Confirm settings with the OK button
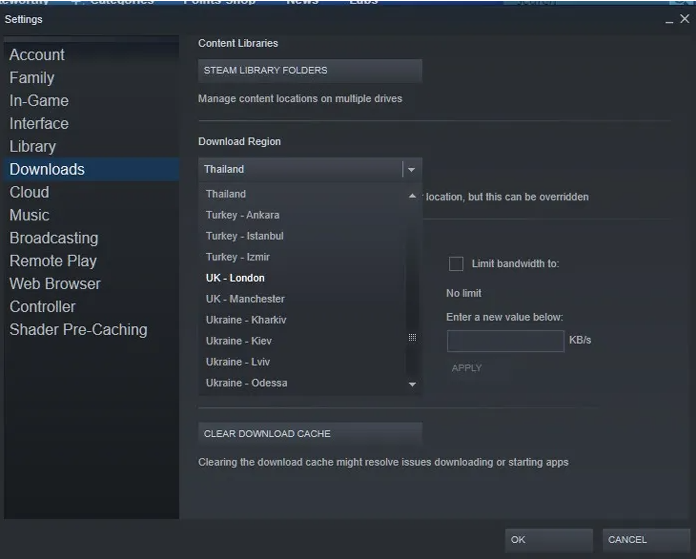The height and width of the screenshot is (559, 696). coord(548,540)
